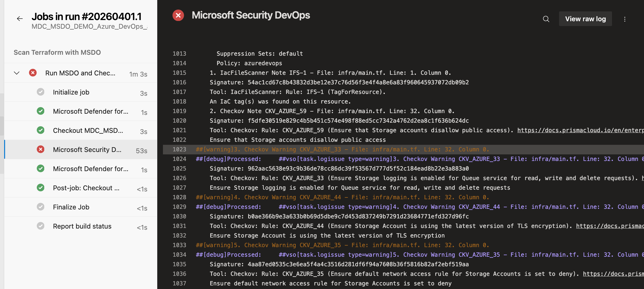Click the Scan Terraform with MSDO stage heading
Screen dimensions: 644x289
57,52
